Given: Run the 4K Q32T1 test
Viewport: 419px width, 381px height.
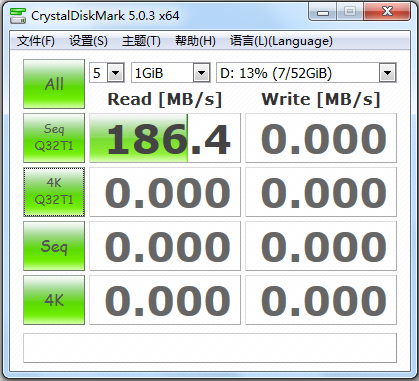Looking at the screenshot, I should 54,192.
